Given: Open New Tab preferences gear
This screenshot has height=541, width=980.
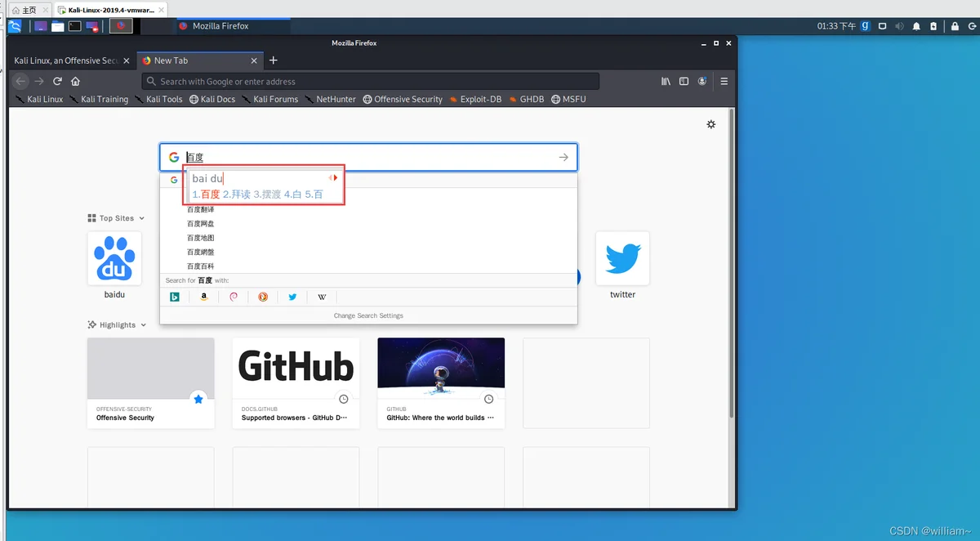Looking at the screenshot, I should [710, 124].
